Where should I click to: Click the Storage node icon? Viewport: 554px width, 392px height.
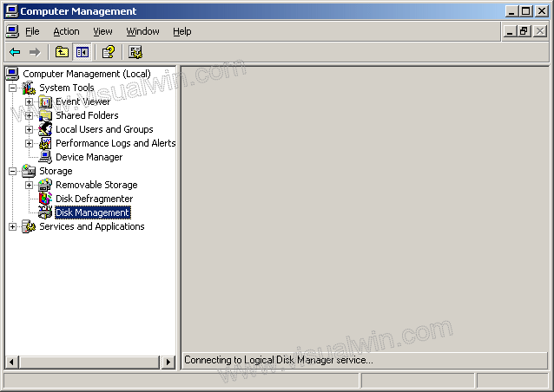29,171
